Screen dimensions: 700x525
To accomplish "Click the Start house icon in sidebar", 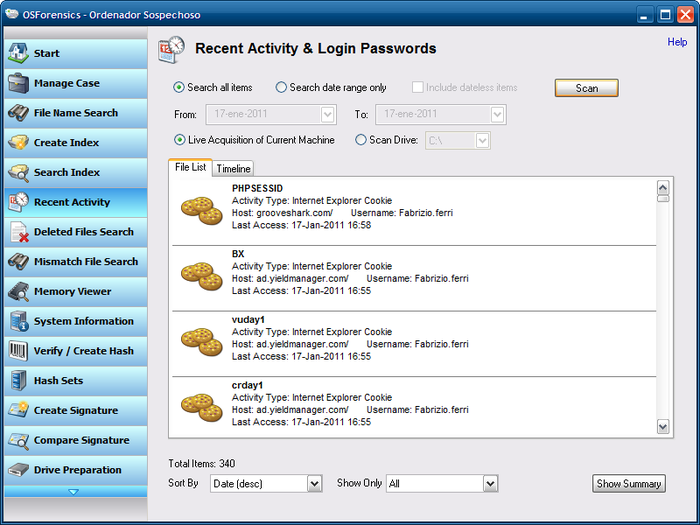I will pyautogui.click(x=18, y=53).
